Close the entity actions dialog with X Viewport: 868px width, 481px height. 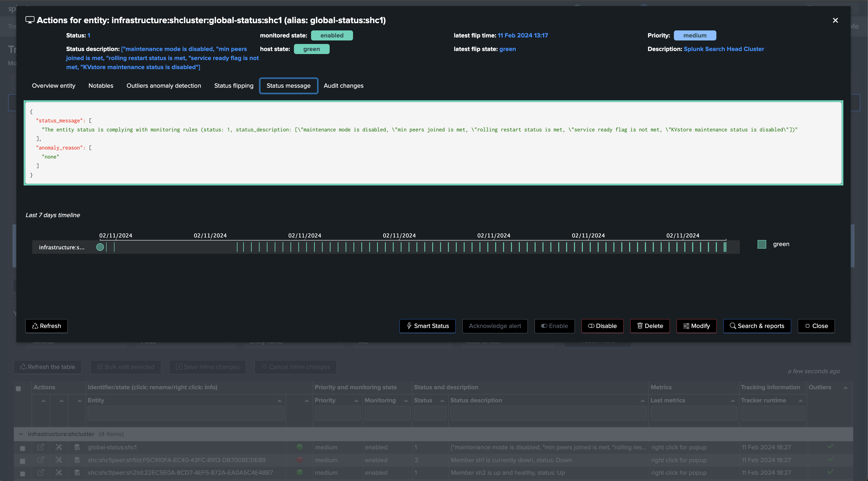(835, 20)
